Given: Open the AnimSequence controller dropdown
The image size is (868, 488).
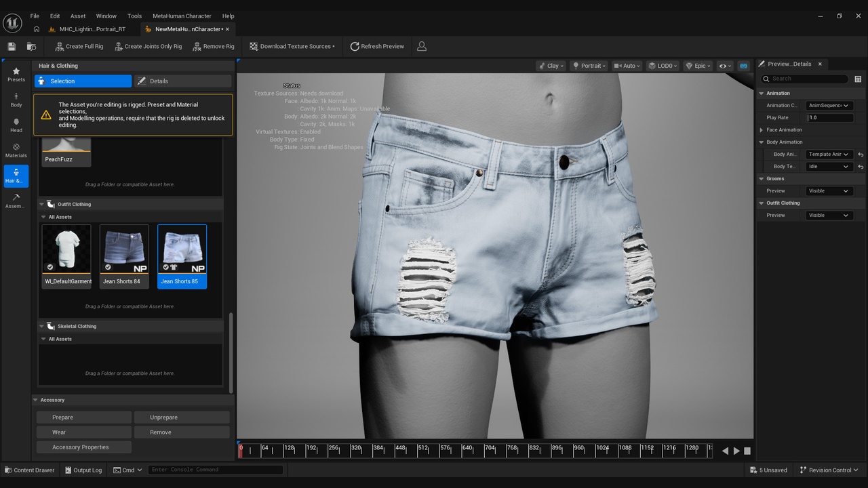Looking at the screenshot, I should [829, 105].
